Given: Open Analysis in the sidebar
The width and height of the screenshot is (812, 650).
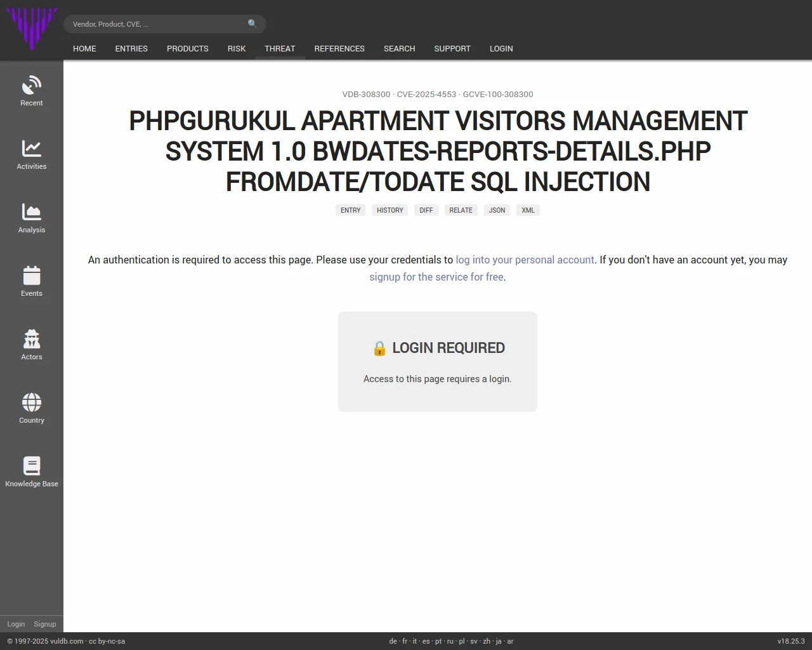Looking at the screenshot, I should (x=32, y=219).
